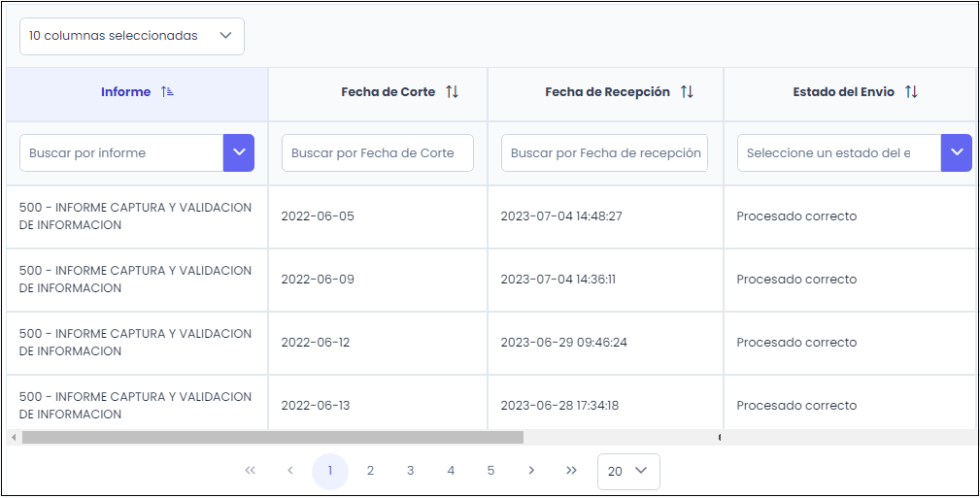The height and width of the screenshot is (498, 980).
Task: Change rows per page dropdown showing 20
Action: 628,471
